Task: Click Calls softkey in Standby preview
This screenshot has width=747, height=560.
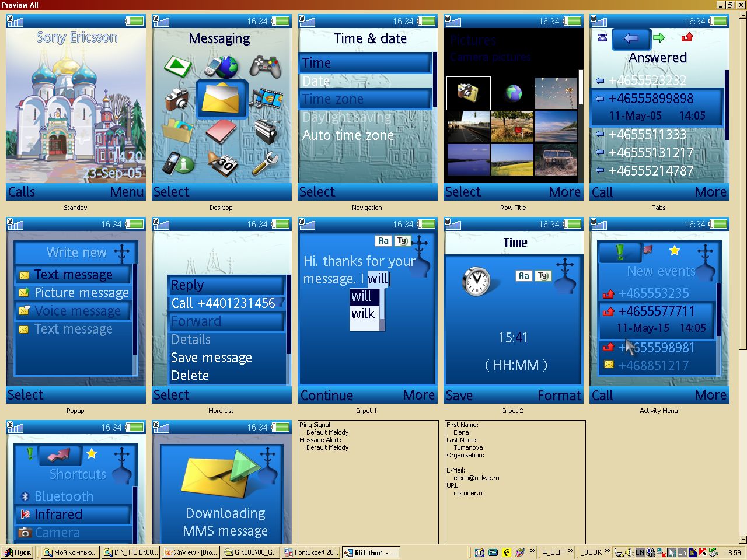Action: [x=22, y=192]
